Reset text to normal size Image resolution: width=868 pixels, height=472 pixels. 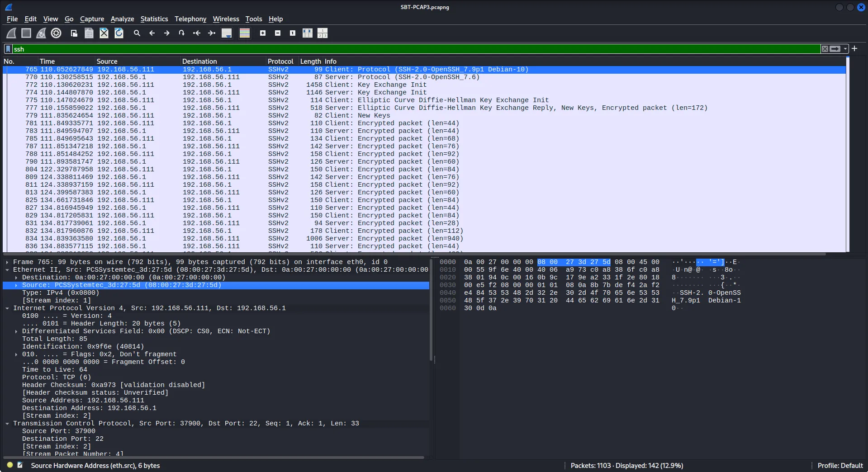[293, 33]
